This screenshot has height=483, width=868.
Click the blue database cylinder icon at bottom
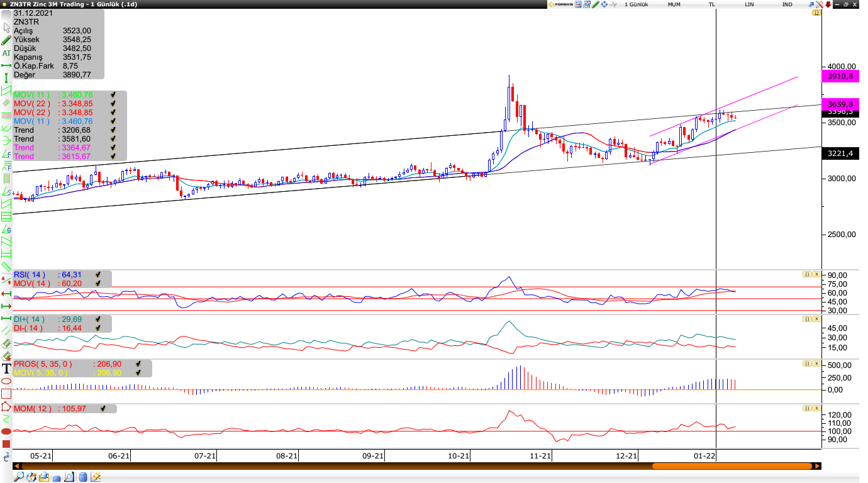(82, 477)
